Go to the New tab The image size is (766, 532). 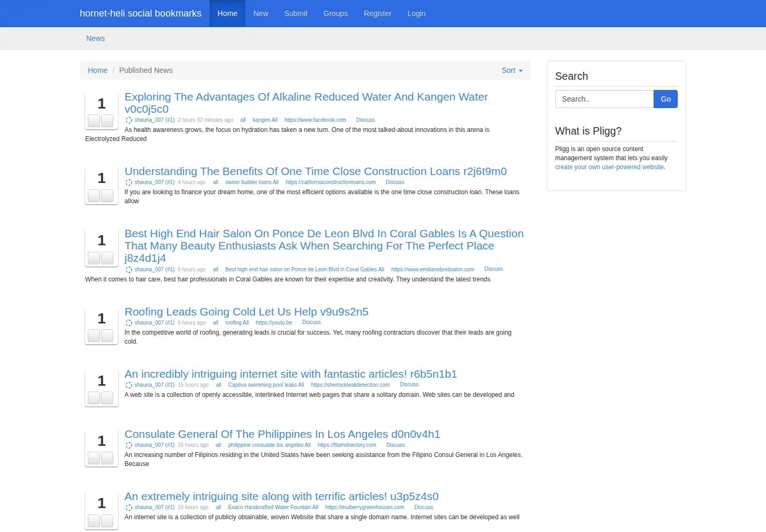pyautogui.click(x=261, y=13)
